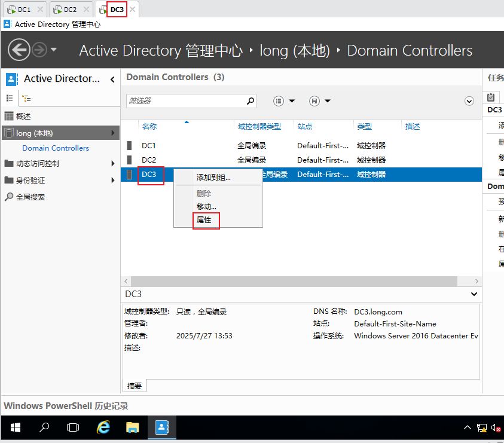Sort by 域控制器类型 column header
The height and width of the screenshot is (443, 504).
point(259,126)
